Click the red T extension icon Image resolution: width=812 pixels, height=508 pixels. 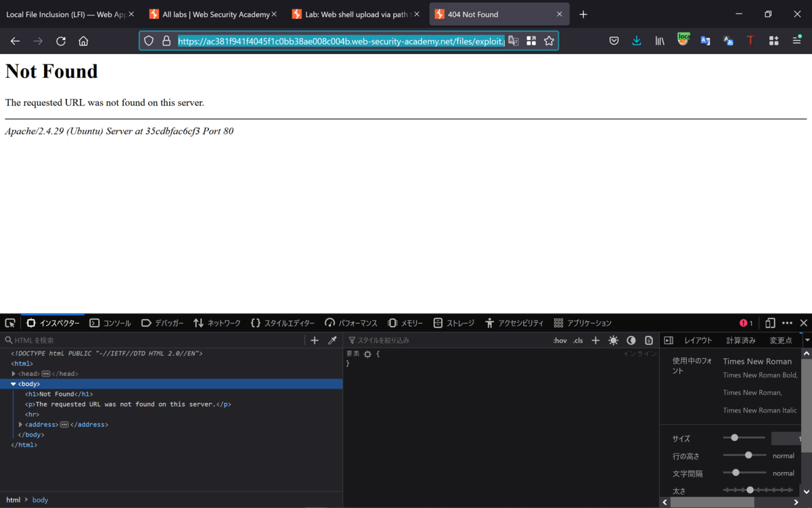(x=750, y=41)
